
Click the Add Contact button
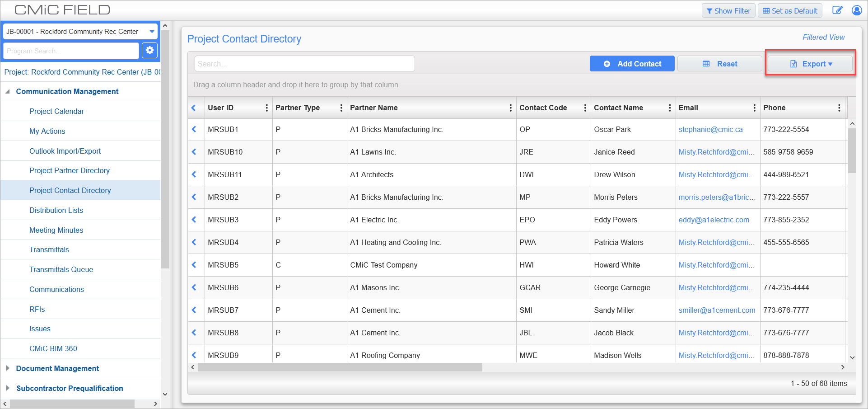[632, 64]
